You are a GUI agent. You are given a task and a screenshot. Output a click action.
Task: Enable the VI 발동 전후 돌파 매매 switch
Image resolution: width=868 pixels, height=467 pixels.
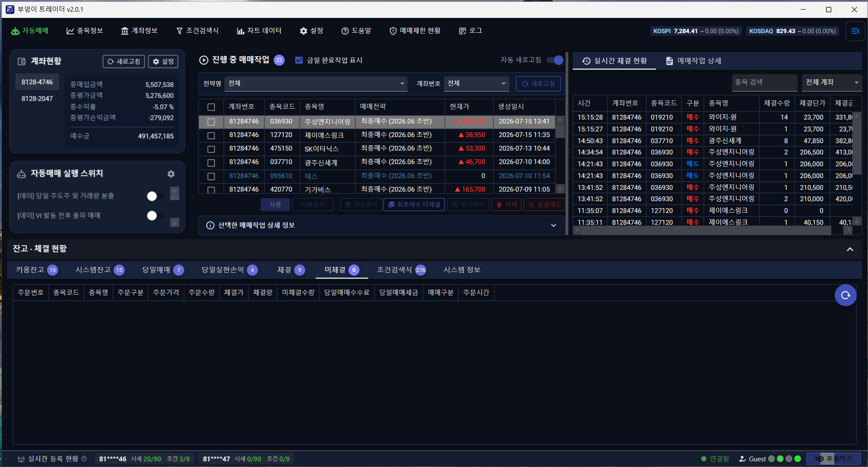click(x=155, y=215)
